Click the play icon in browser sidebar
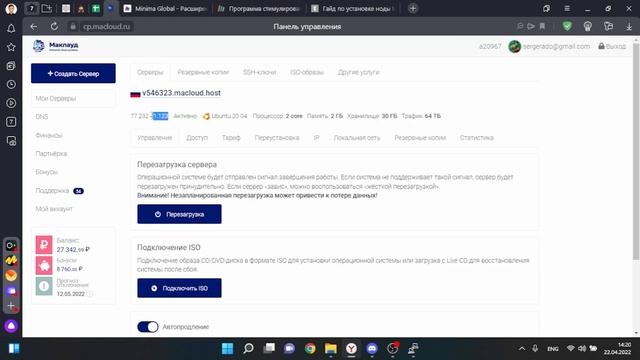Screen dimensions: 640x360 coord(11,103)
